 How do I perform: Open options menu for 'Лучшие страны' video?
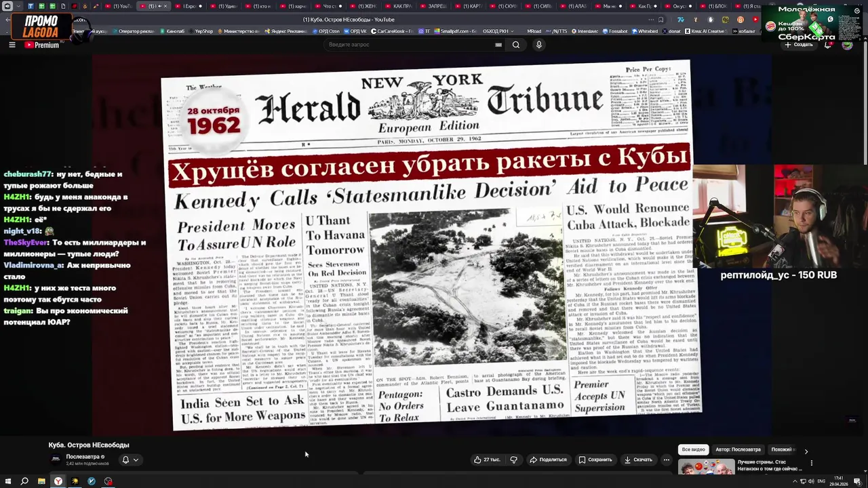pos(811,464)
